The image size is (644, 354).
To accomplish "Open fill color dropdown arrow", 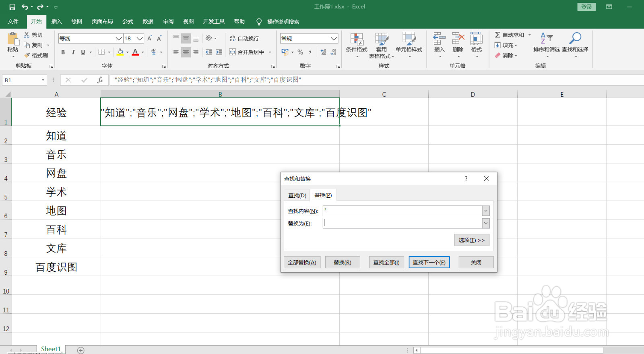I will click(128, 52).
